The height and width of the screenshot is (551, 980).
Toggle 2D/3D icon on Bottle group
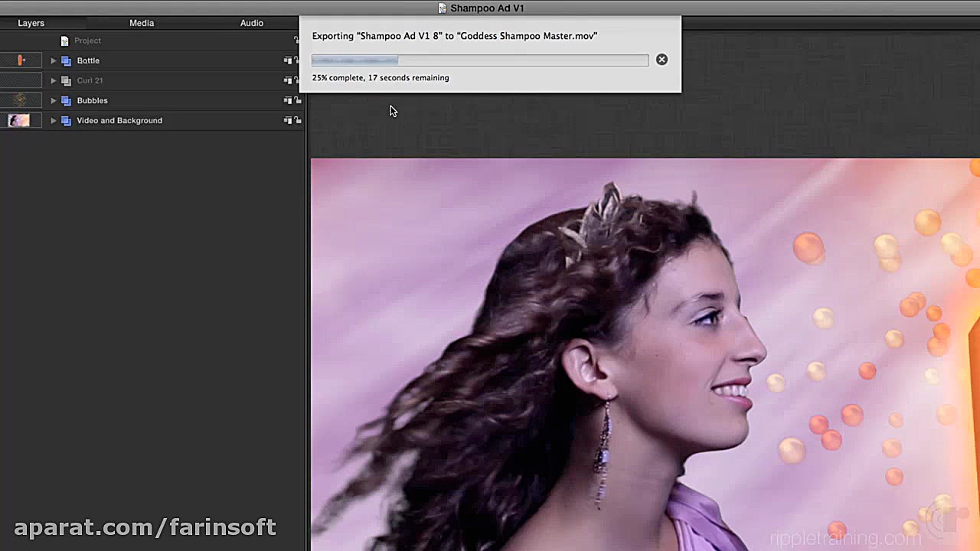(288, 60)
